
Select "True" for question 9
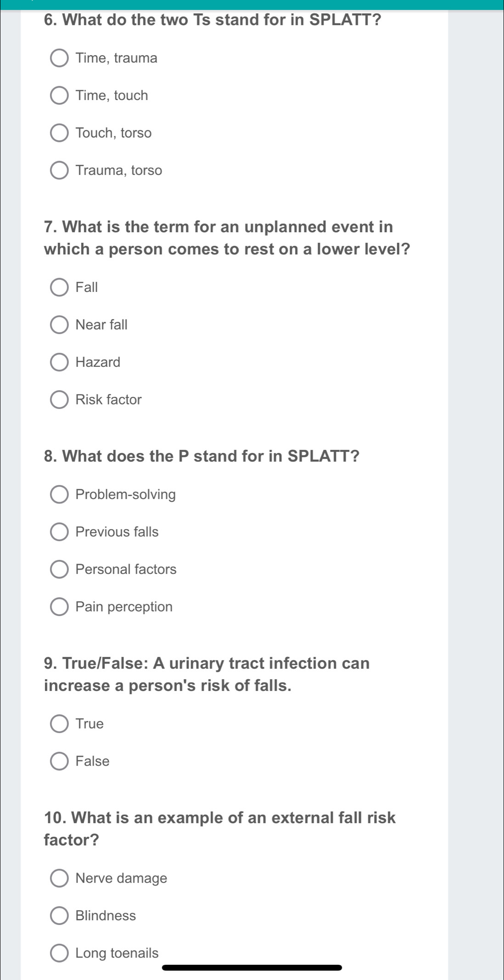[x=60, y=723]
